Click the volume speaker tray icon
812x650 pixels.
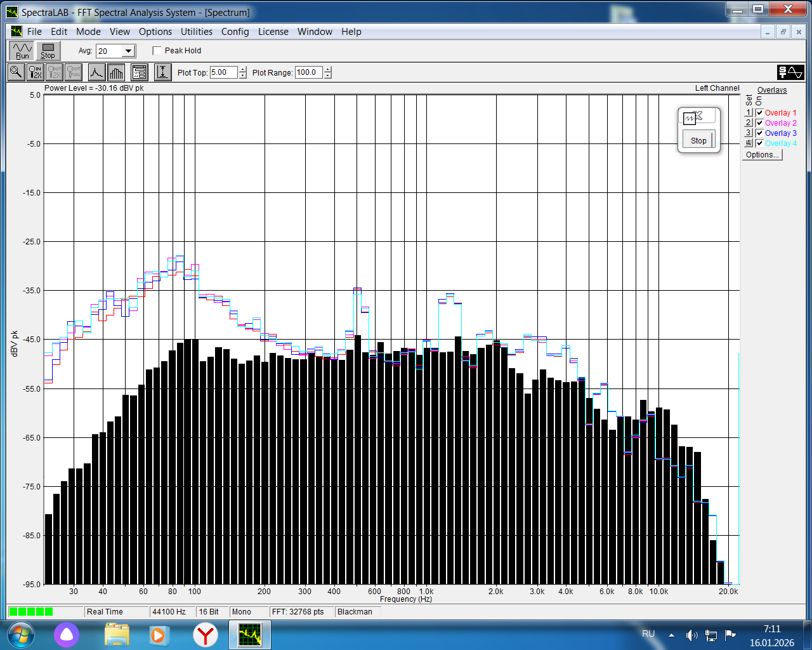pos(691,635)
